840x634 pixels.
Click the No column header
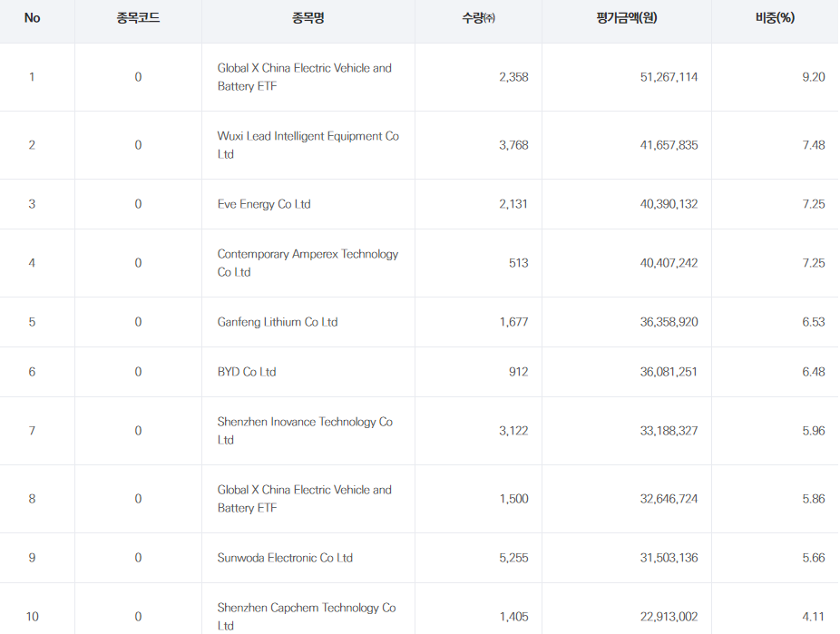click(32, 17)
